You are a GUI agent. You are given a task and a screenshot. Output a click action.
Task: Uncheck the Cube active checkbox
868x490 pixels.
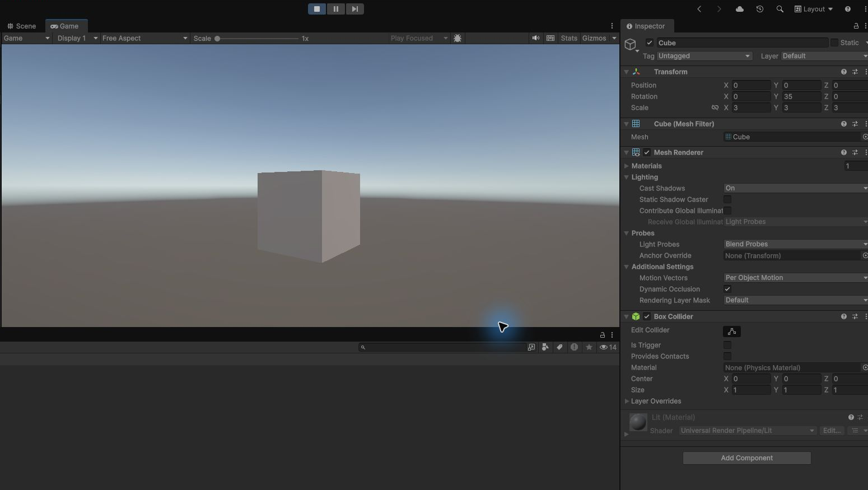pyautogui.click(x=650, y=43)
